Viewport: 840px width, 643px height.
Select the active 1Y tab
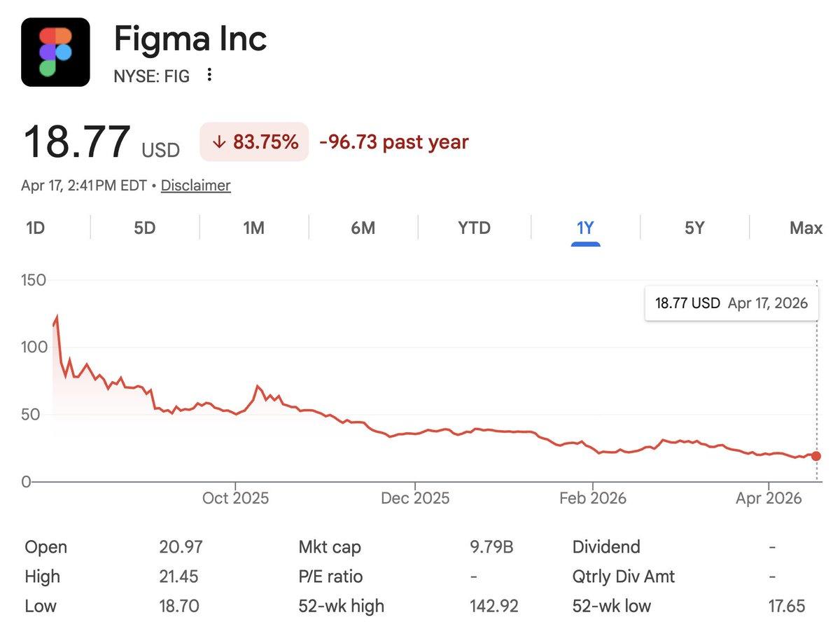(x=585, y=228)
